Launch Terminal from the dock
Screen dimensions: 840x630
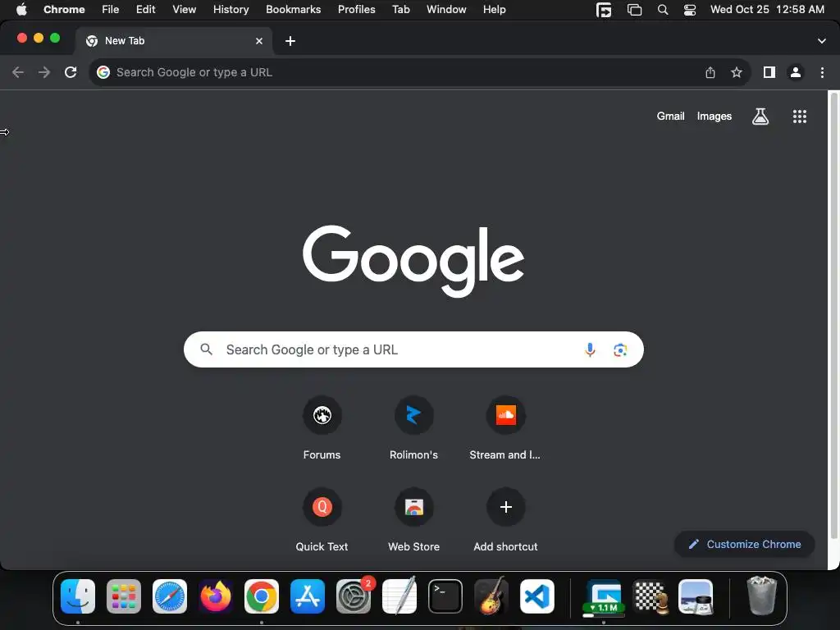(445, 596)
